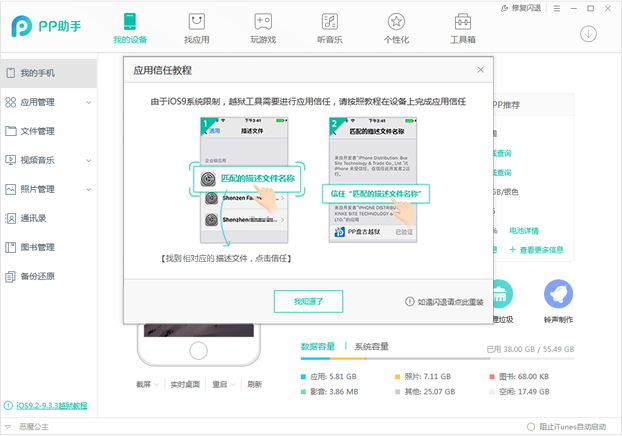Expand the 照片管理 sidebar section
The height and width of the screenshot is (436, 622).
(x=88, y=189)
